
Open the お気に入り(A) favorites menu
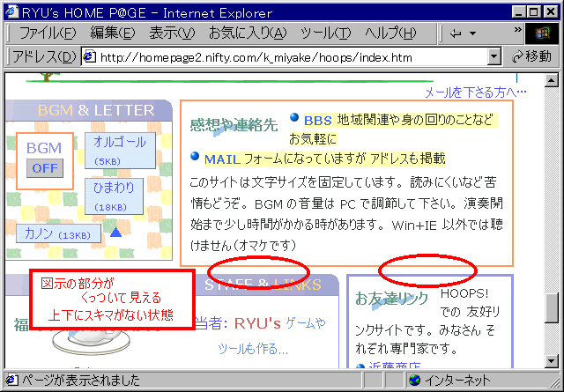(248, 33)
